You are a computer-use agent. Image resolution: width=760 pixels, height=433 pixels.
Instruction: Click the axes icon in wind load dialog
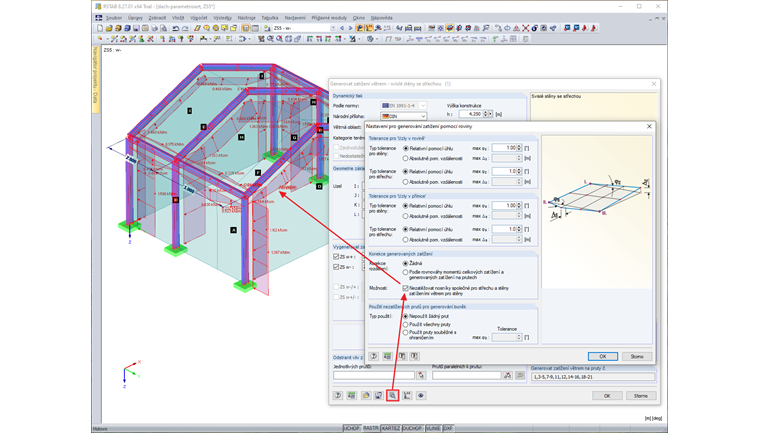[407, 396]
